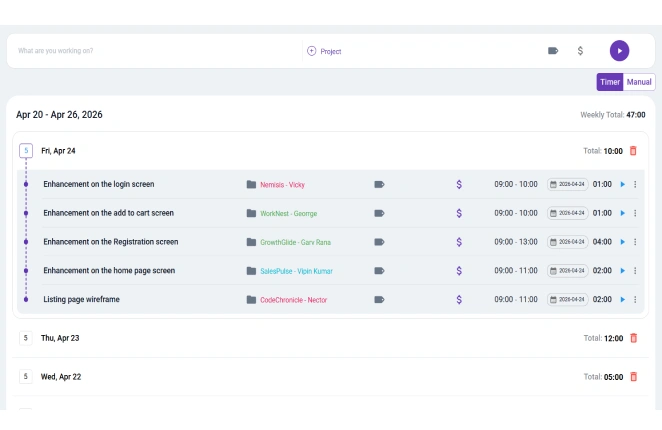Open the SalesPulse - Vipin Kumar project link
The height and width of the screenshot is (430, 662).
tap(296, 271)
